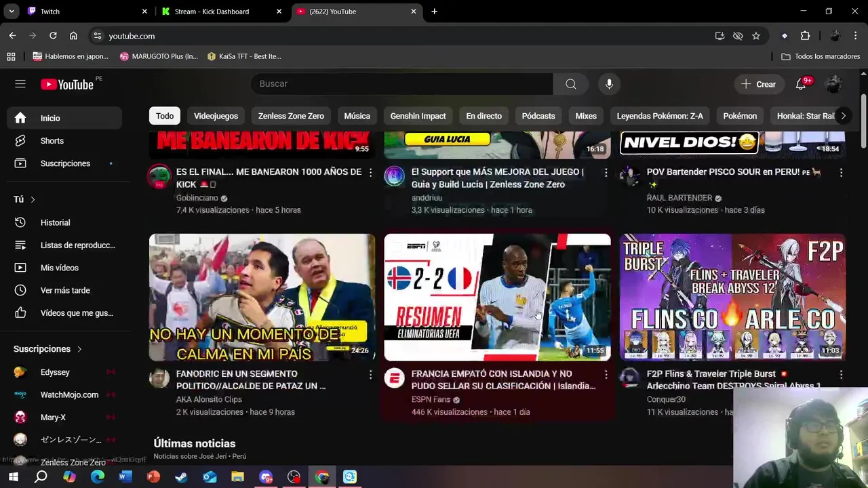Screen dimensions: 868x488
Task: Expand the Tú section chevron
Action: pyautogui.click(x=33, y=199)
